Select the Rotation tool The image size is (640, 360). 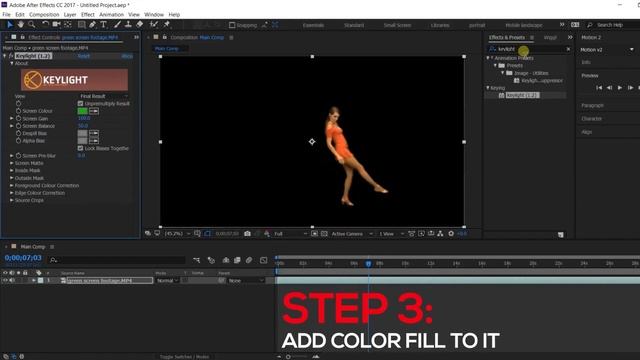[x=45, y=25]
